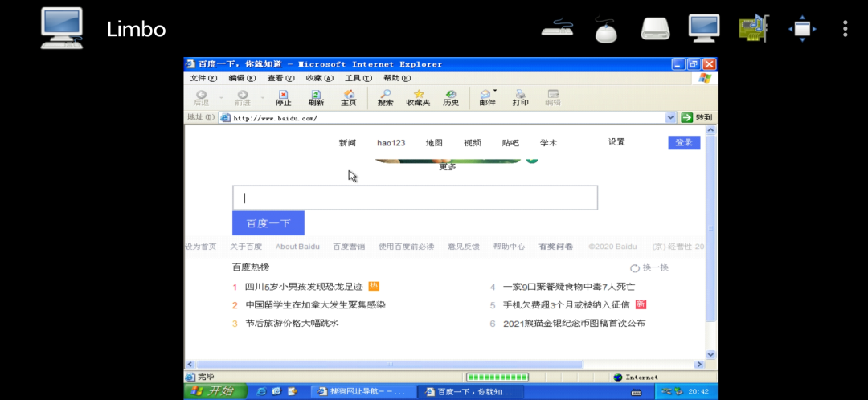The height and width of the screenshot is (400, 868).
Task: Open Forward button history dropdown arrow
Action: pyautogui.click(x=262, y=98)
